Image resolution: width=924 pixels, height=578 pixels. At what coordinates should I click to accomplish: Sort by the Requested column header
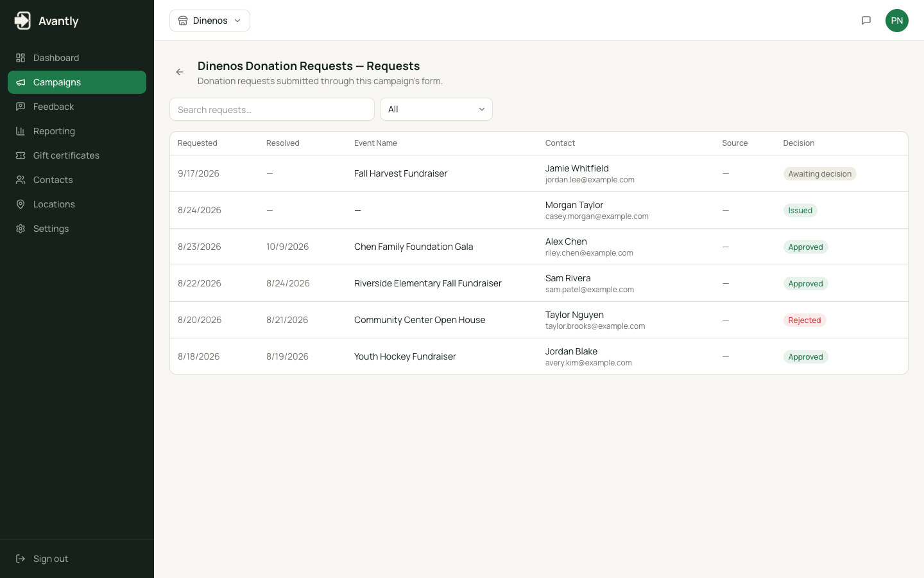click(198, 143)
